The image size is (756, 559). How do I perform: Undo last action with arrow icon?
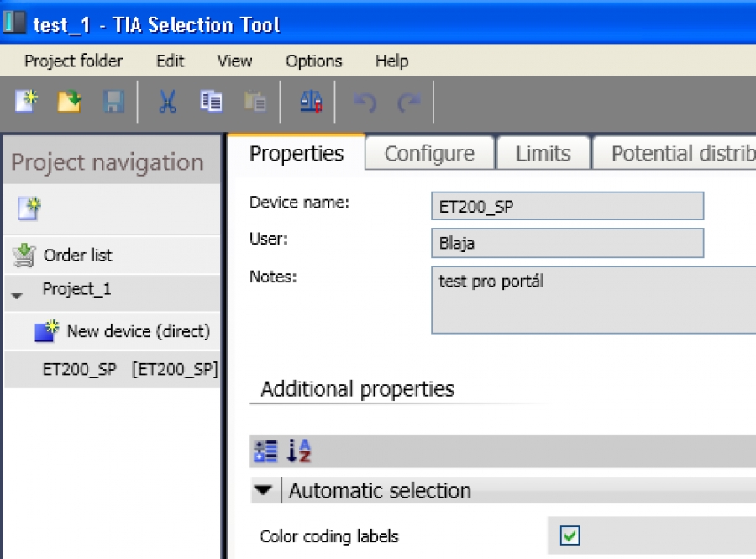pos(365,103)
